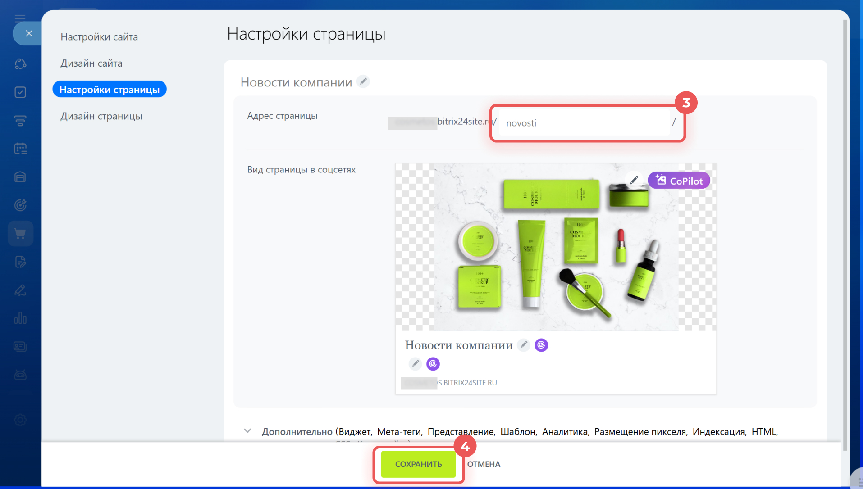Viewport: 868px width, 489px height.
Task: Click the Сохранить button
Action: (418, 464)
